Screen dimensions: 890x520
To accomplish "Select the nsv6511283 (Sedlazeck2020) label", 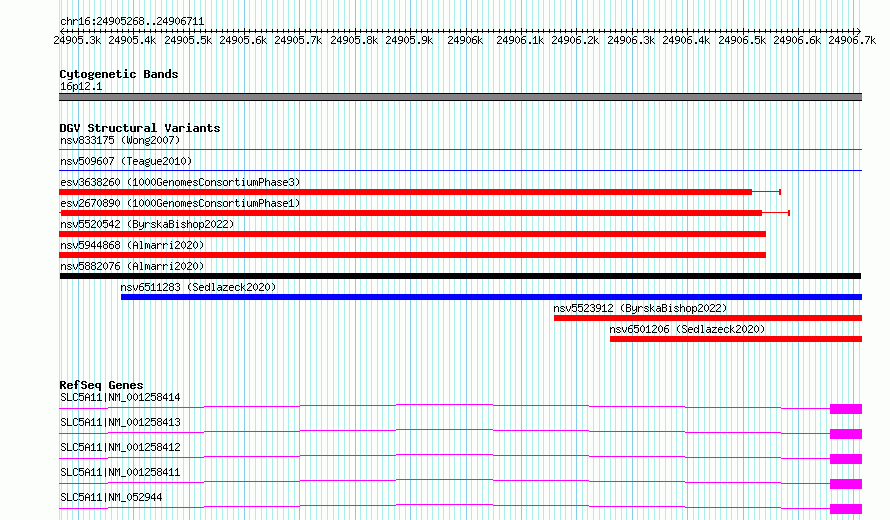I will point(198,287).
